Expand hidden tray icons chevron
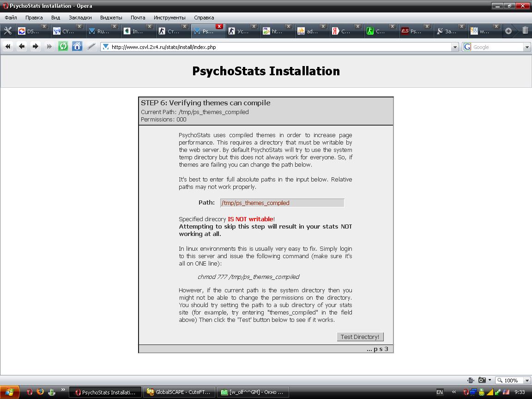The width and height of the screenshot is (532, 399). pos(454,392)
